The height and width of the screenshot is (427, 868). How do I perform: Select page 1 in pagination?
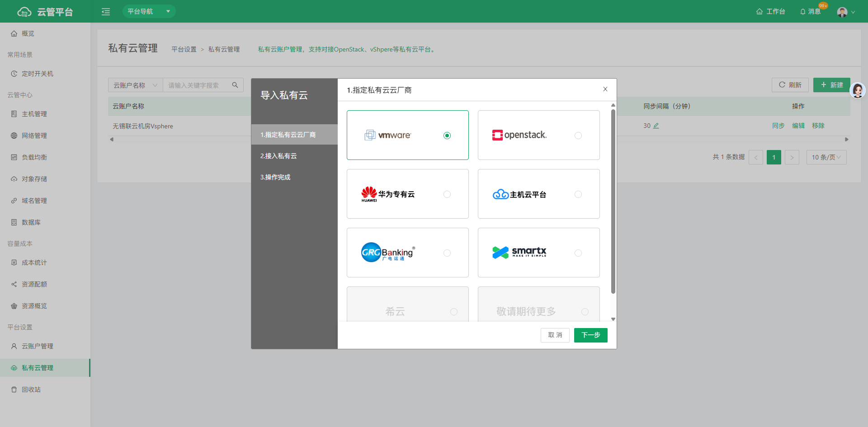pyautogui.click(x=774, y=157)
